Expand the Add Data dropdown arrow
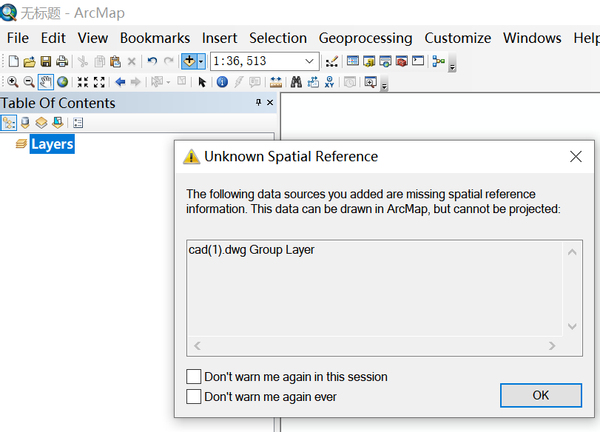Screen dimensions: 600x432 click(x=201, y=62)
